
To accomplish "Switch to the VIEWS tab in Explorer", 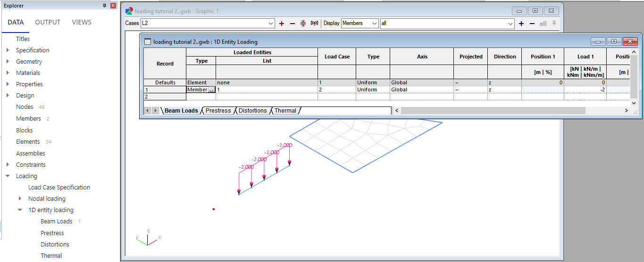I will pos(82,22).
